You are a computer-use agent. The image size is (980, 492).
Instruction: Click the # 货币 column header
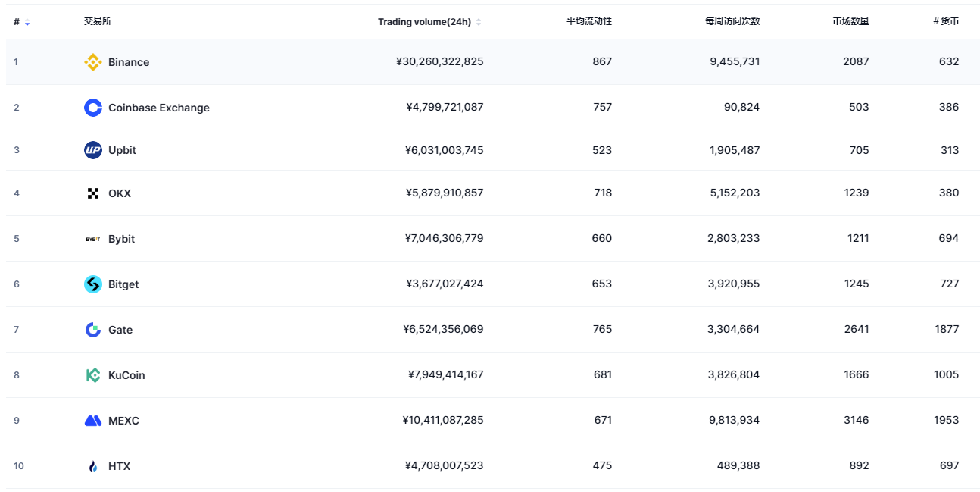946,21
